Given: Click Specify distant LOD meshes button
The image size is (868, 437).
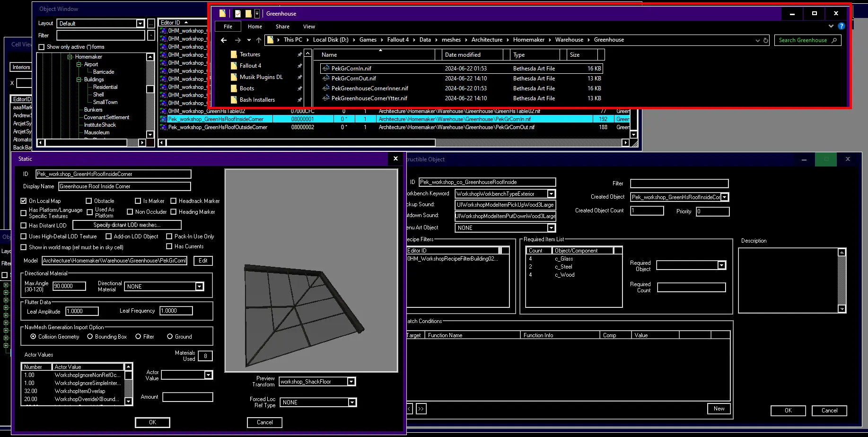Looking at the screenshot, I should pyautogui.click(x=127, y=225).
